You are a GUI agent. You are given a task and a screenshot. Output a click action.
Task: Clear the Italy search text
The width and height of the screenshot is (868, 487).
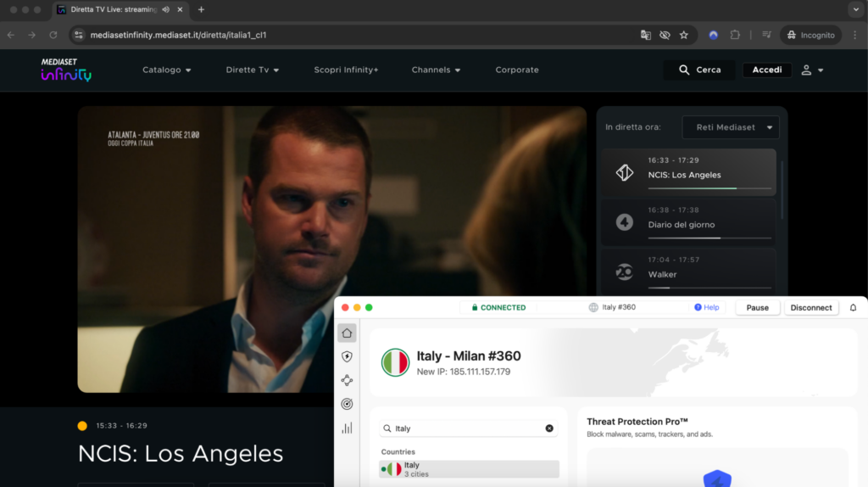click(x=549, y=428)
